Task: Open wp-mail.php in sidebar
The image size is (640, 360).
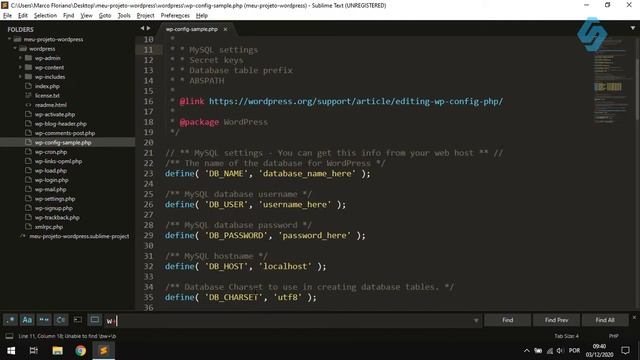Action: coord(51,189)
